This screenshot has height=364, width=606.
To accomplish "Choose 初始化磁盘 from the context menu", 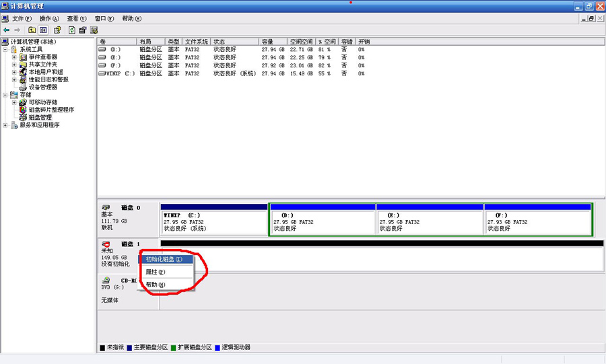I will [x=164, y=259].
